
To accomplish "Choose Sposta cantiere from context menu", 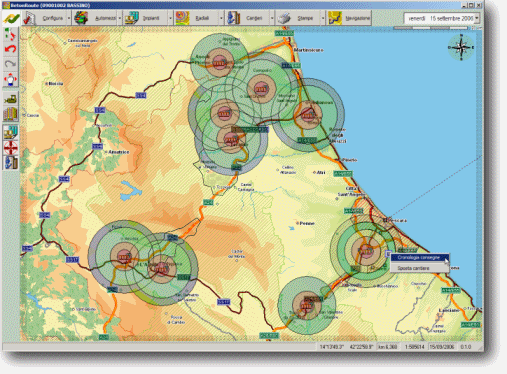I will pyautogui.click(x=413, y=268).
